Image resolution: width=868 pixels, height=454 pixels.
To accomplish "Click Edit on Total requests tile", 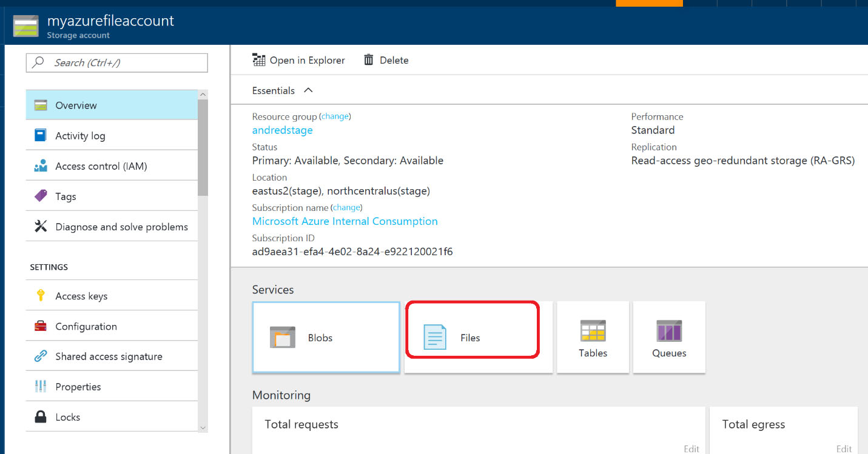I will pyautogui.click(x=691, y=449).
